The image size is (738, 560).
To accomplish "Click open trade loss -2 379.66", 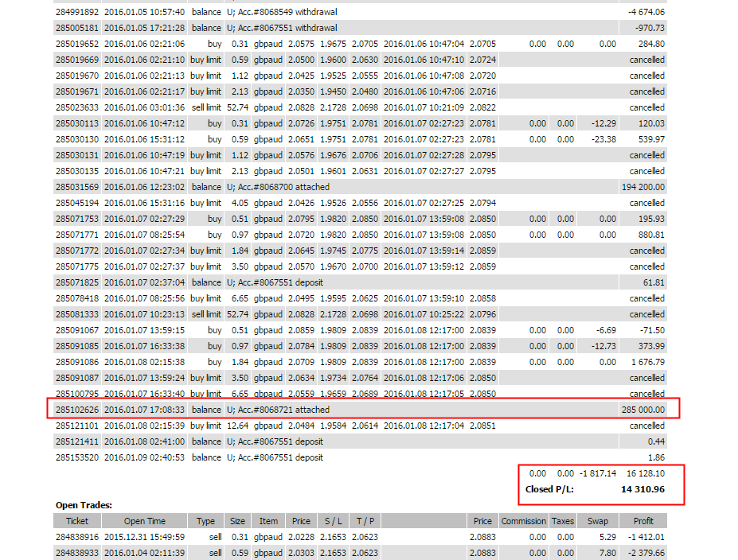I will pos(646,553).
